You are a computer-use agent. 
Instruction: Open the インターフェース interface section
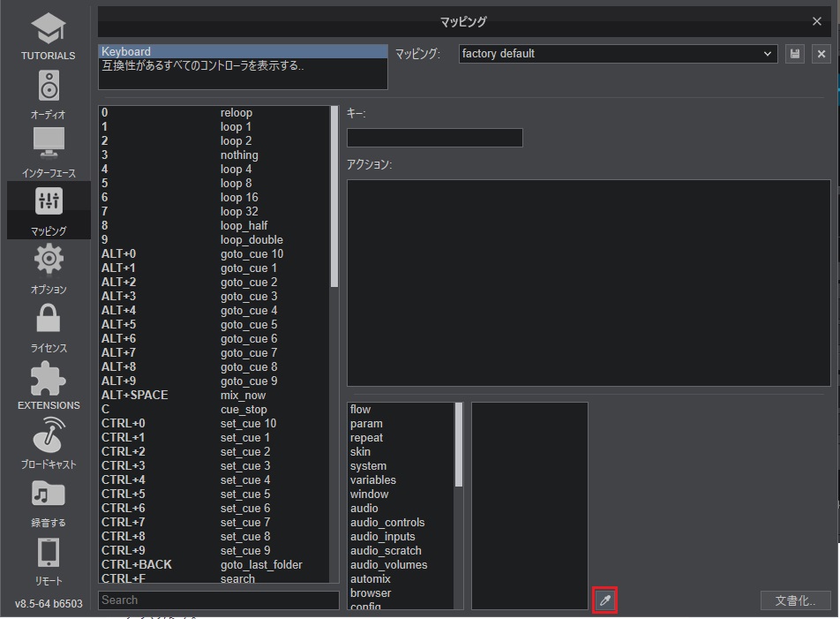pyautogui.click(x=49, y=152)
